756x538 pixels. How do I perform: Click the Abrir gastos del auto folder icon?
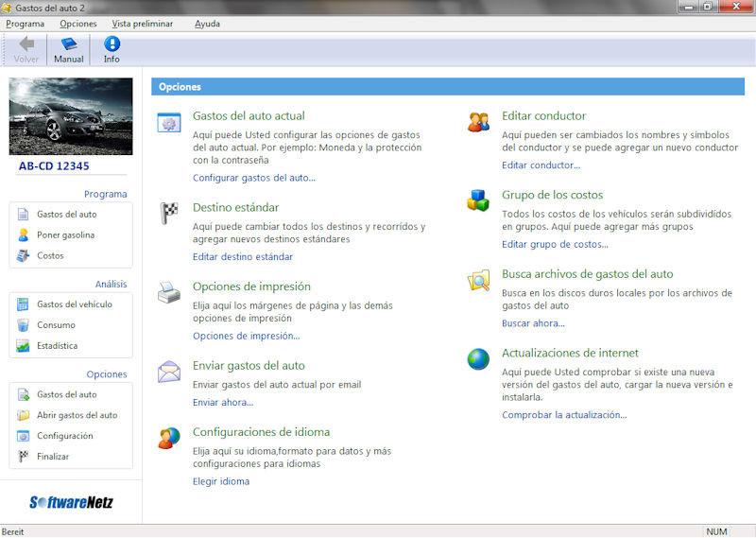pyautogui.click(x=23, y=415)
